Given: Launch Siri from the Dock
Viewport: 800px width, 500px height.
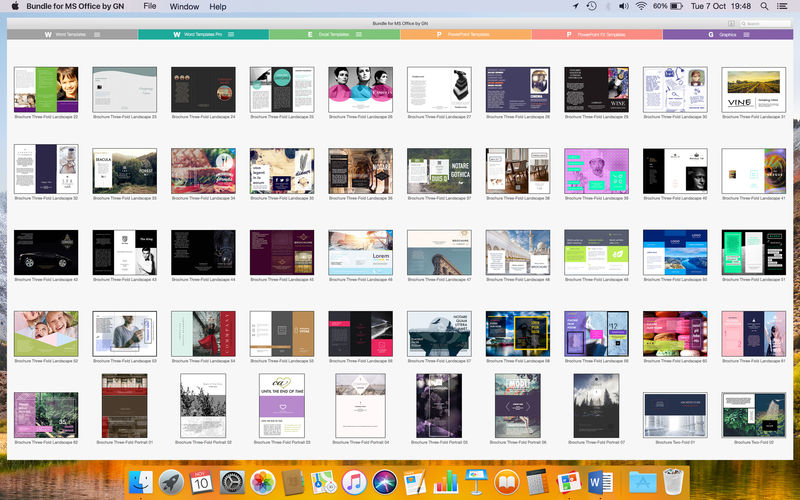Looking at the screenshot, I should (384, 482).
